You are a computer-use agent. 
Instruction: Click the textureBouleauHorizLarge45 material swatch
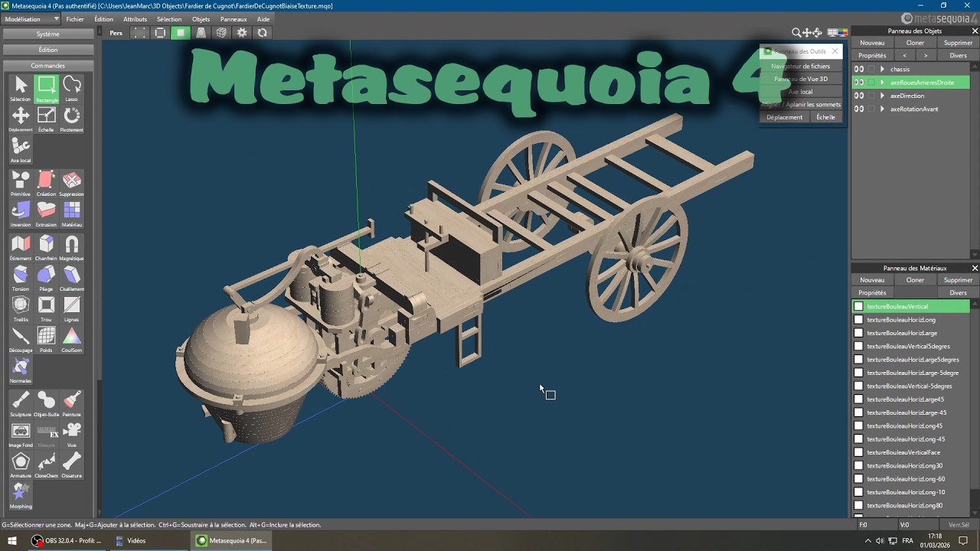[x=858, y=399]
